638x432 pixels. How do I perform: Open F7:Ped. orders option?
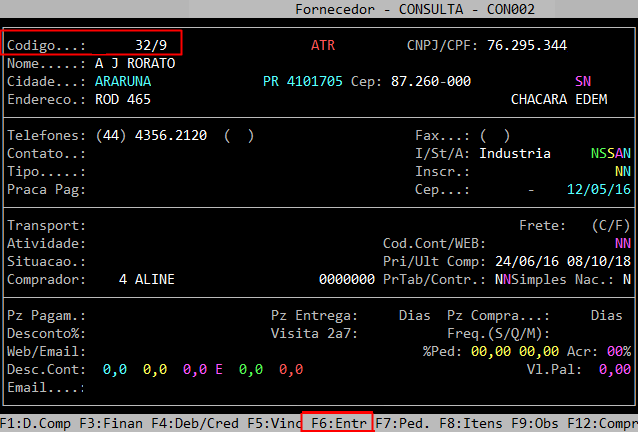click(403, 423)
